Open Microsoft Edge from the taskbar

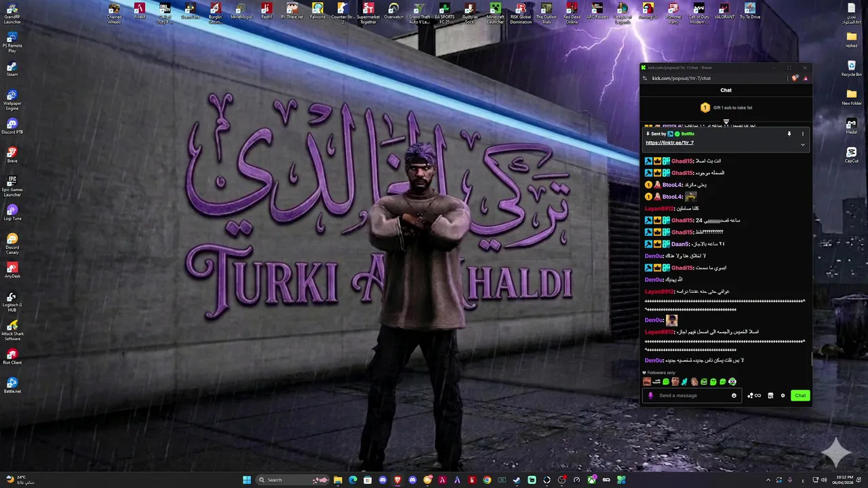[x=353, y=480]
